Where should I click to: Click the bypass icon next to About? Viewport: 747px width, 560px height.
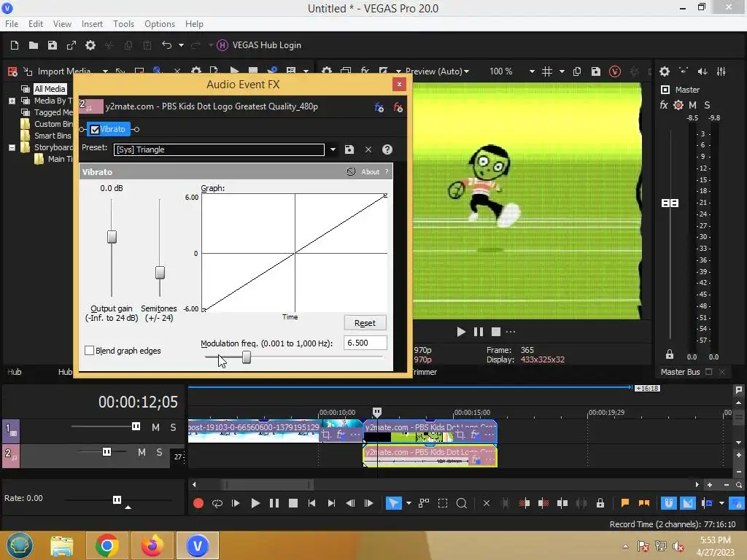click(x=351, y=171)
